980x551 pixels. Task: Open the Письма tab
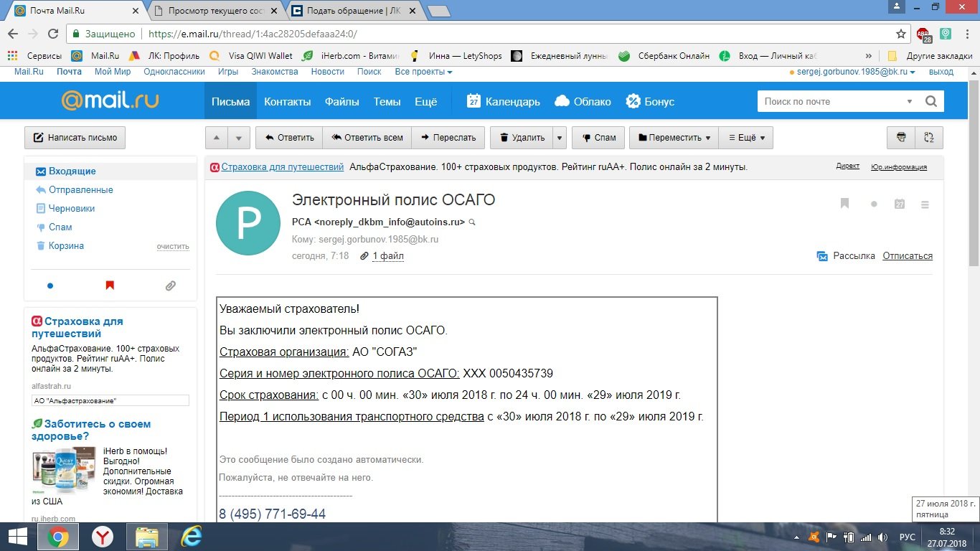pyautogui.click(x=230, y=101)
